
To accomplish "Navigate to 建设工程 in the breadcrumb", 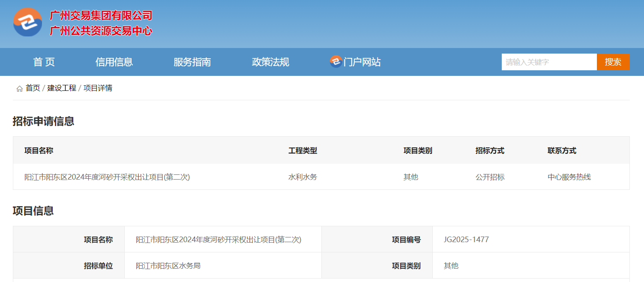I will [x=62, y=88].
